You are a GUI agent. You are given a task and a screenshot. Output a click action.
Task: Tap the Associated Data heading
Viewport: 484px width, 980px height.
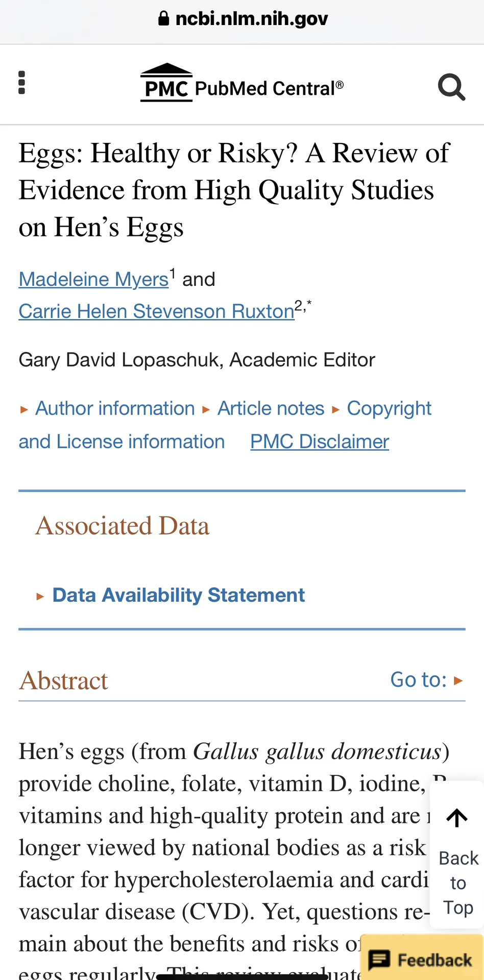123,526
